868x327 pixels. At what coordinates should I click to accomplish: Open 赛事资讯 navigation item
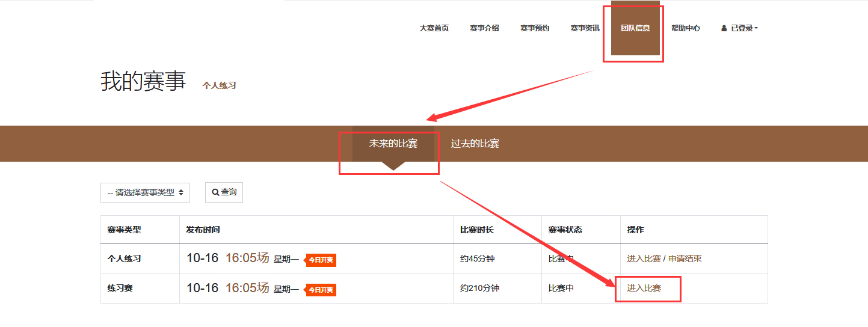(585, 28)
